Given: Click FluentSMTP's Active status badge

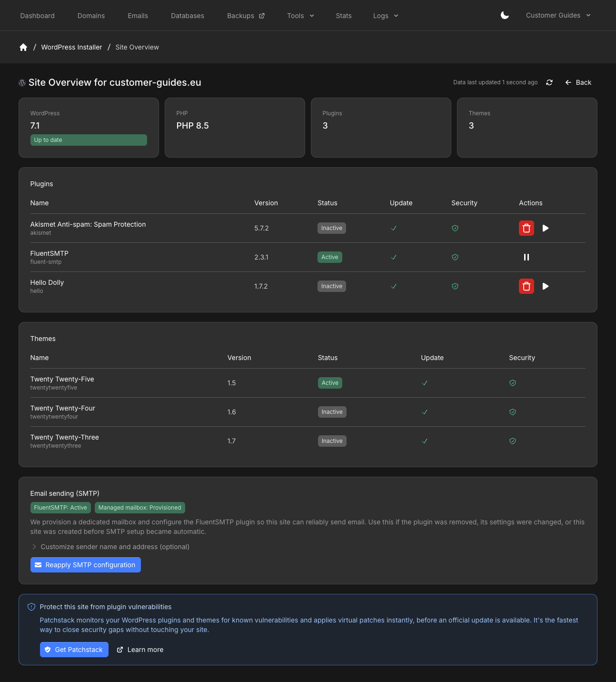Looking at the screenshot, I should point(330,257).
